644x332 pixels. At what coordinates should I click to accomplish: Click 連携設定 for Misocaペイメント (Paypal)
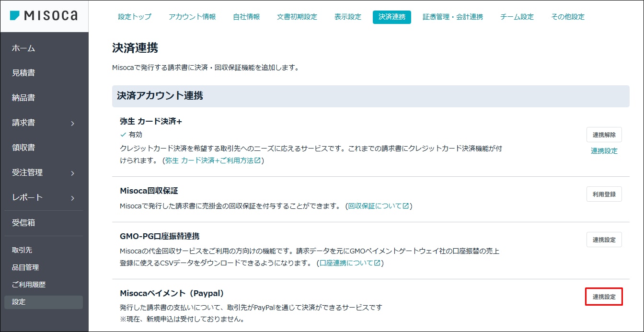[604, 297]
